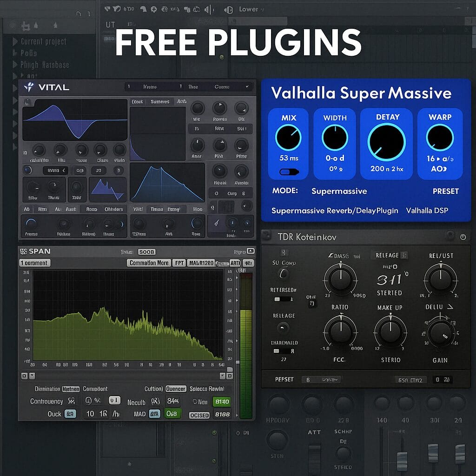Image resolution: width=476 pixels, height=476 pixels.
Task: Click the blue badge next to MAD in SPAN
Action: pos(154,414)
